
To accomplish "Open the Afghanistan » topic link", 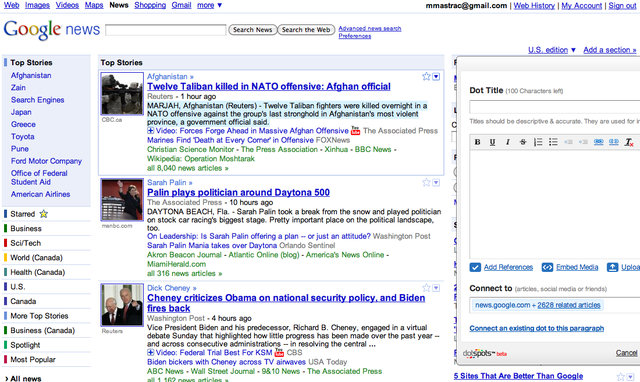I will coord(170,76).
